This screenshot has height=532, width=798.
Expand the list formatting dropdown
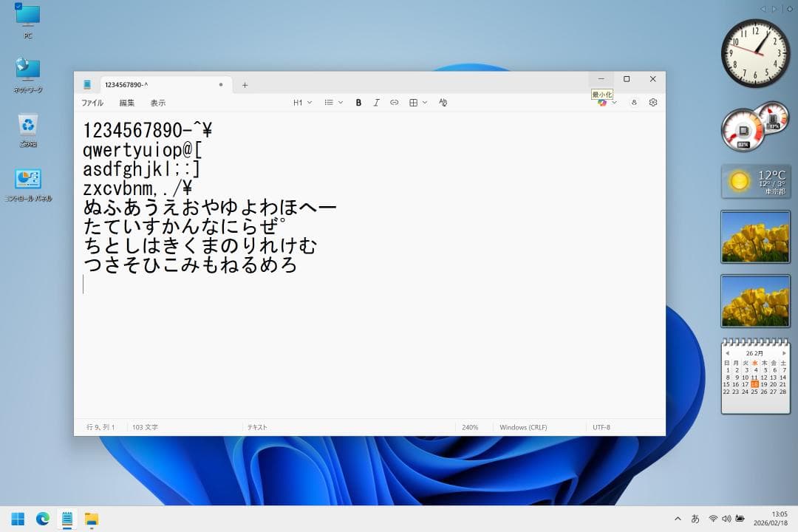339,102
